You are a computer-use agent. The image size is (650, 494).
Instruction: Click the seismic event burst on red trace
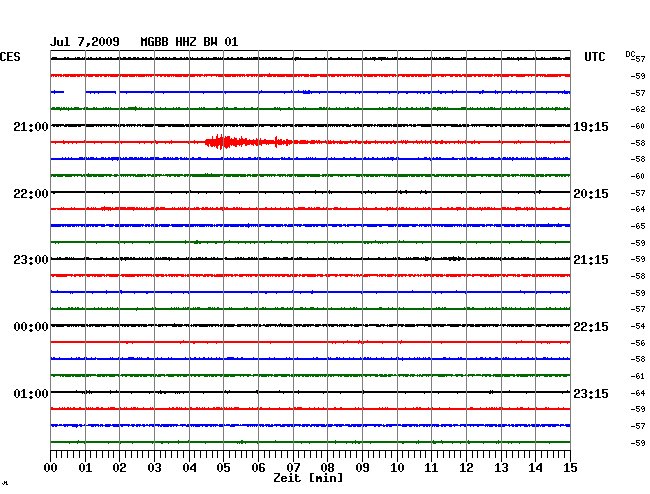249,142
